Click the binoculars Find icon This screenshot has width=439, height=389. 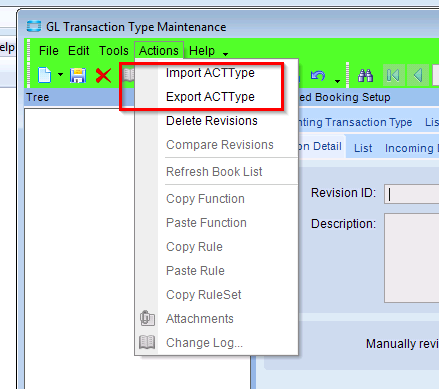365,75
